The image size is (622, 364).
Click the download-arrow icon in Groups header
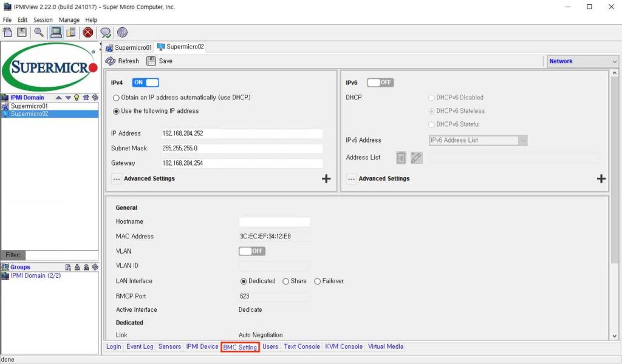pyautogui.click(x=77, y=268)
